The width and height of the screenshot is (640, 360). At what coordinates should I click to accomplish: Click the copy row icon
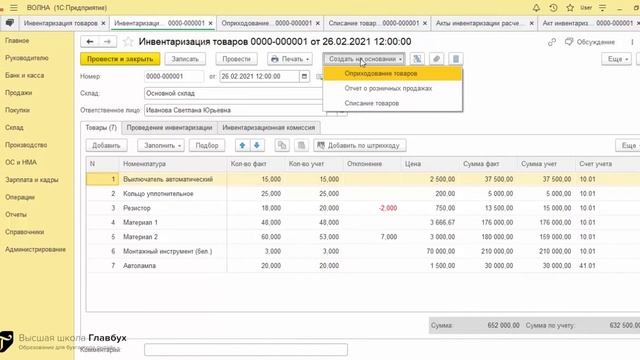pos(282,145)
